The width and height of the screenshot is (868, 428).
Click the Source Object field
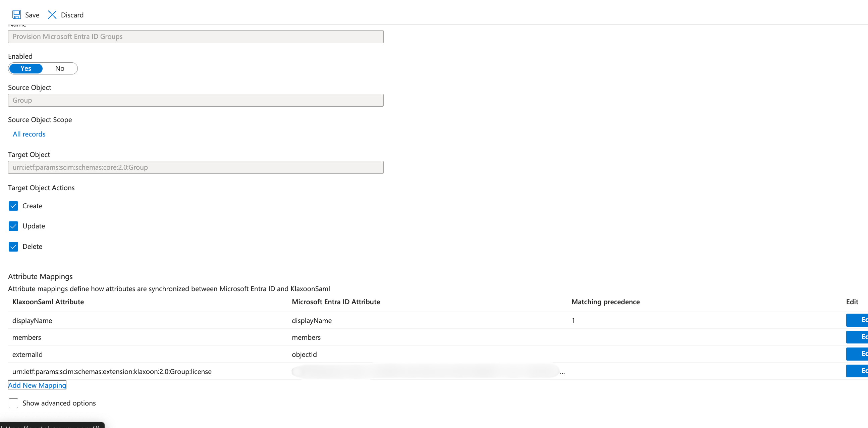196,100
